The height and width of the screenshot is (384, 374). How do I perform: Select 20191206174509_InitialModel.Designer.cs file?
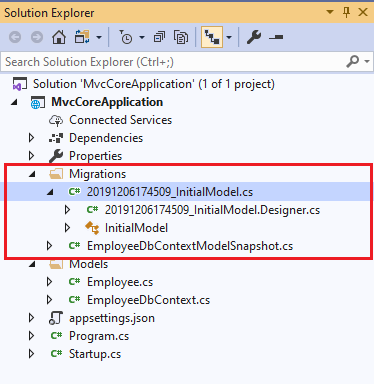click(x=212, y=210)
